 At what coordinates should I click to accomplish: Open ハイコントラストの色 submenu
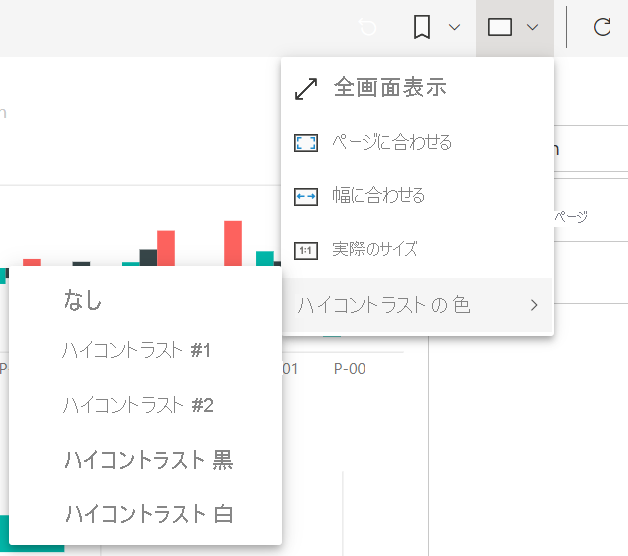coord(418,305)
